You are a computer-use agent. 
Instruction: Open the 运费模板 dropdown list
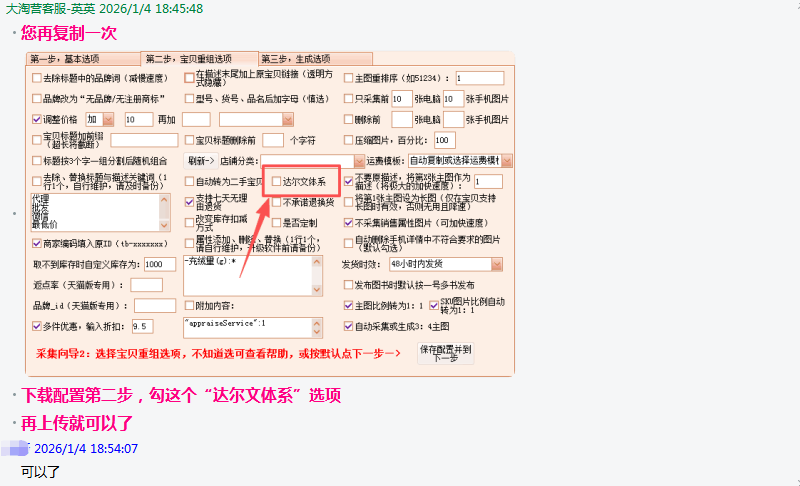tap(459, 161)
